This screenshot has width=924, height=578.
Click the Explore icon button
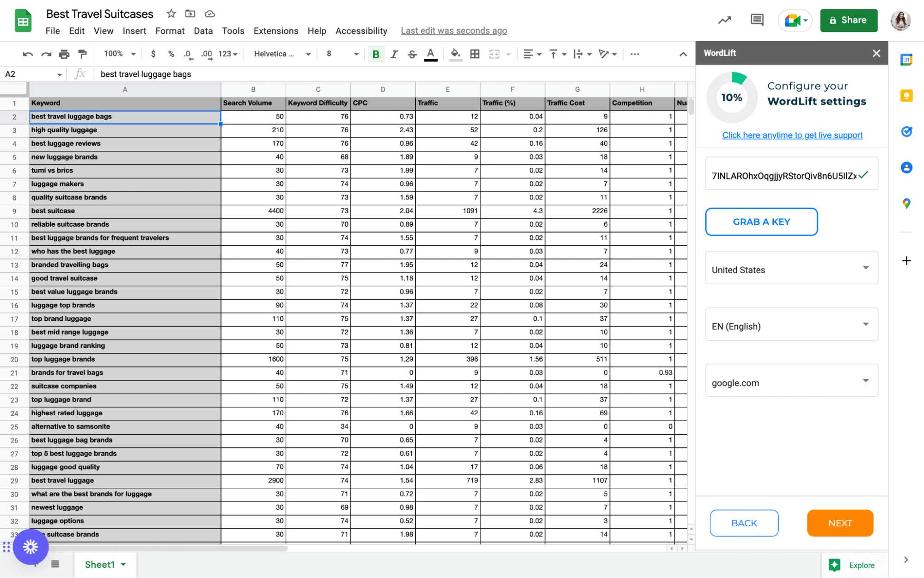tap(834, 565)
